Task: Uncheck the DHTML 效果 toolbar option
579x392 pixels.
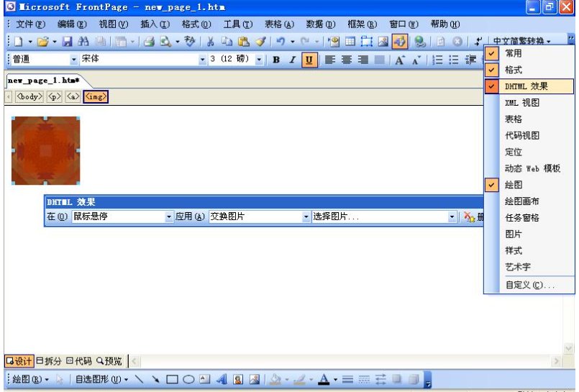Action: point(529,86)
